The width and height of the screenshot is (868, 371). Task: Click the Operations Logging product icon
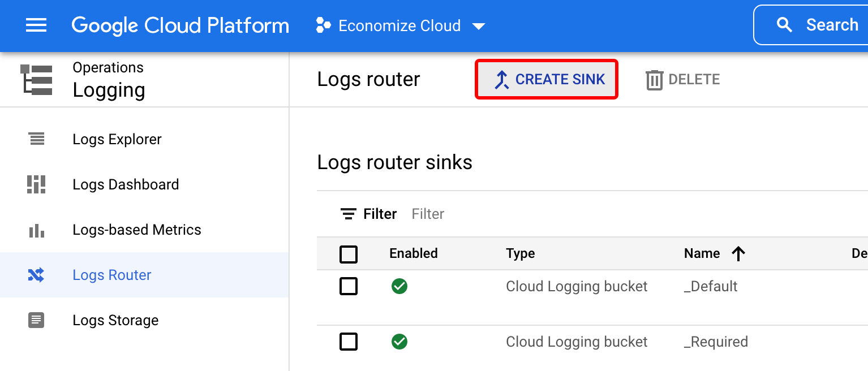coord(37,79)
